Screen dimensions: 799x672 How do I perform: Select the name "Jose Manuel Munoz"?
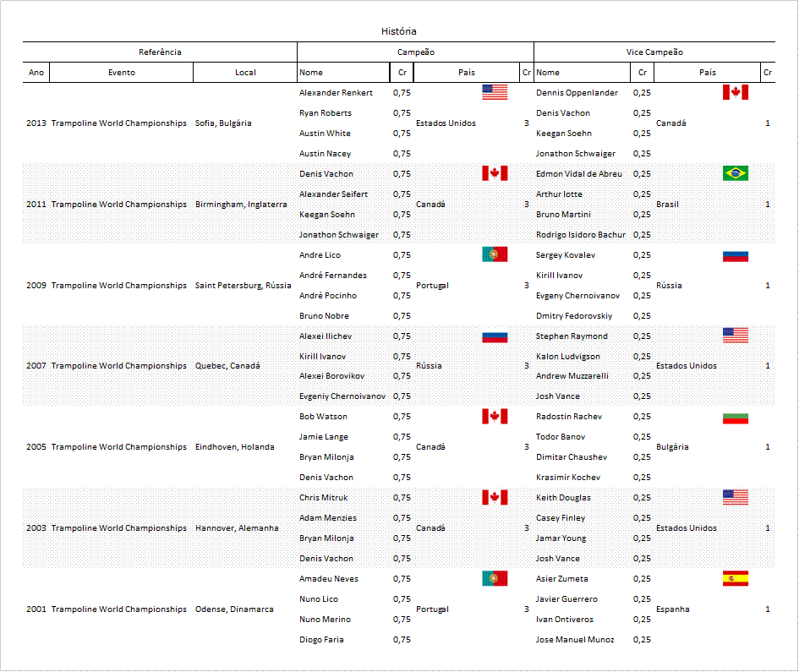tap(575, 639)
